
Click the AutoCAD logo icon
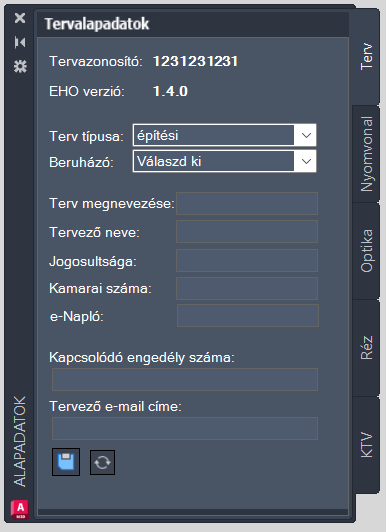pyautogui.click(x=20, y=510)
